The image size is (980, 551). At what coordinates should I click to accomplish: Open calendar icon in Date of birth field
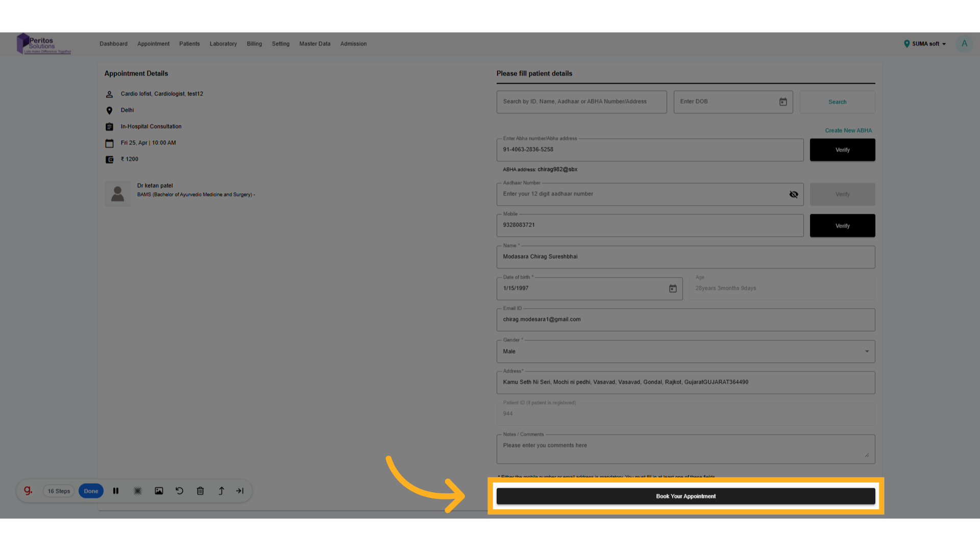(x=673, y=289)
